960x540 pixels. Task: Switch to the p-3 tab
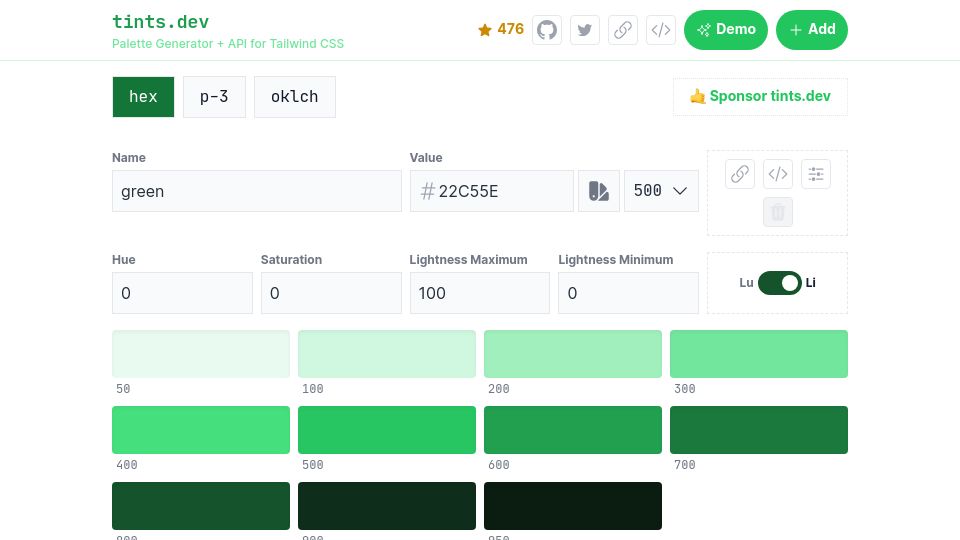(x=214, y=97)
